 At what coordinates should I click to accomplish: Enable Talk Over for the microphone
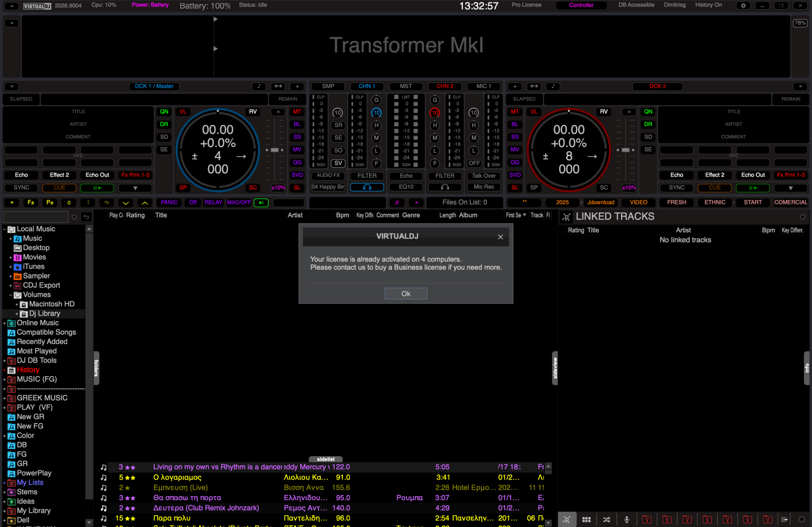coord(483,176)
